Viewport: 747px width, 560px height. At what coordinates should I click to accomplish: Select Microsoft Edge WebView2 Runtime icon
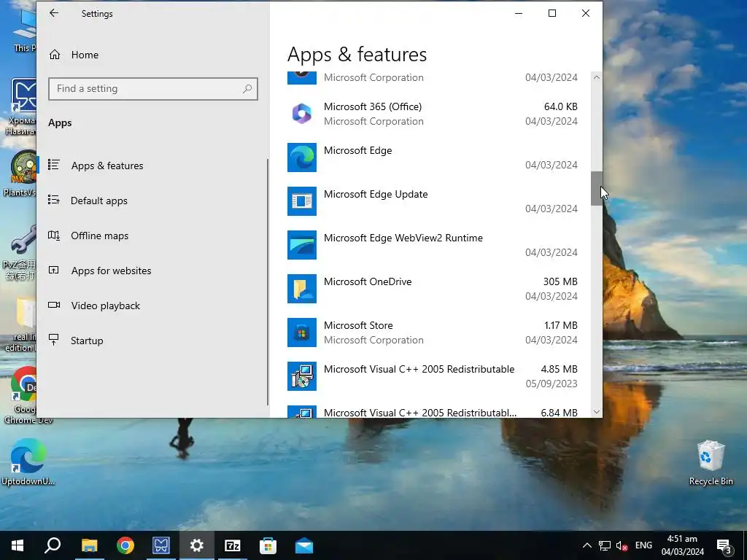point(301,245)
